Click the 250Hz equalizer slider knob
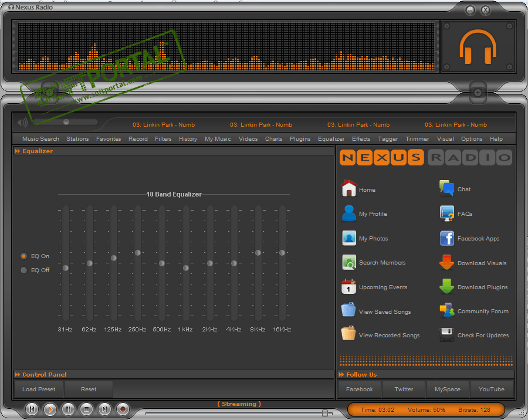 [138, 253]
